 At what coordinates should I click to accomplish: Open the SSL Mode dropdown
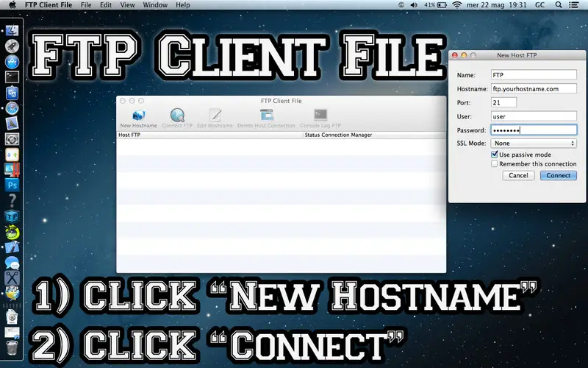pyautogui.click(x=534, y=143)
